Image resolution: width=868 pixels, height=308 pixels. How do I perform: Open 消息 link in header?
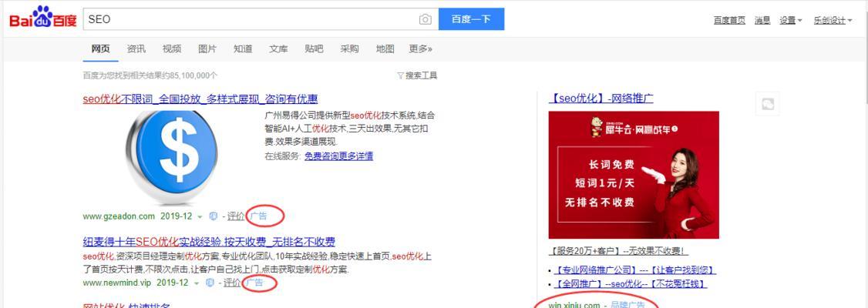pyautogui.click(x=762, y=21)
